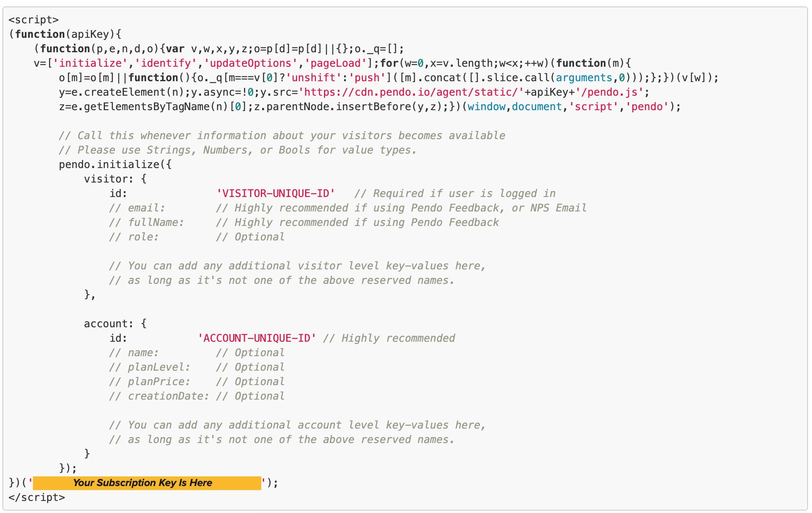Click the 'ACCOUNT-UNIQUE-ID' string

(x=257, y=338)
